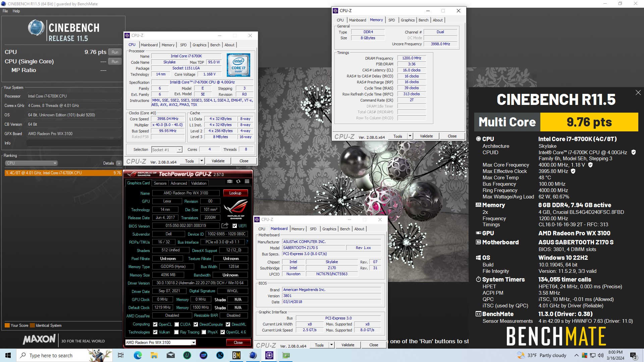Click Close in the CPU-Z Mainboard window
This screenshot has width=644, height=362.
tap(374, 345)
